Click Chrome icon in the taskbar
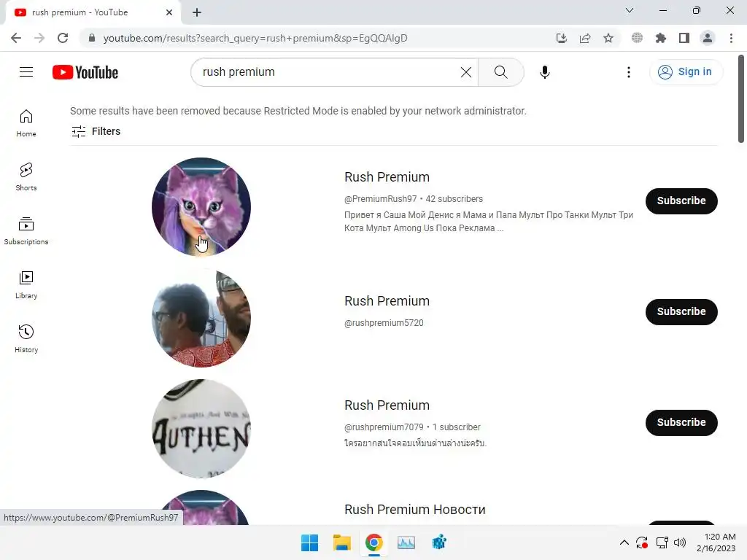This screenshot has height=560, width=747. [x=374, y=542]
